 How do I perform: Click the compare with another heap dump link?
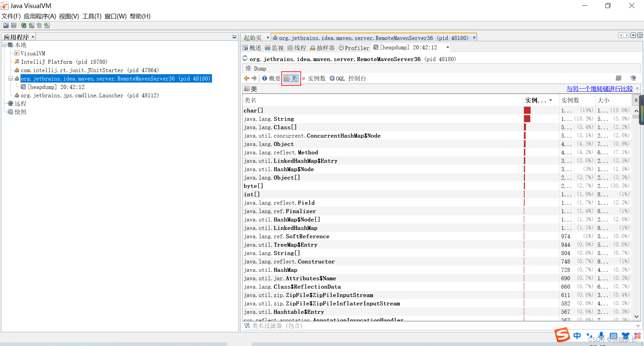[x=599, y=89]
